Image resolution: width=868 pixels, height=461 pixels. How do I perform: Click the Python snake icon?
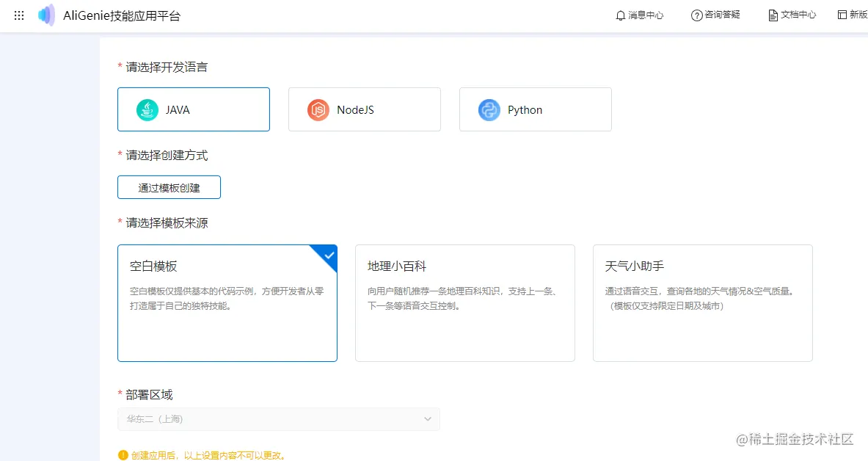pos(489,109)
